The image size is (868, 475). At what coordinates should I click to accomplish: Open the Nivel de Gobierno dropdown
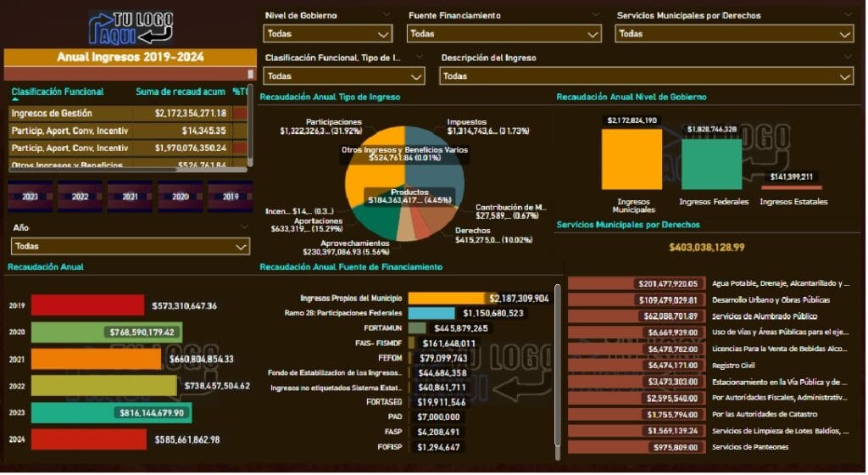pyautogui.click(x=328, y=34)
